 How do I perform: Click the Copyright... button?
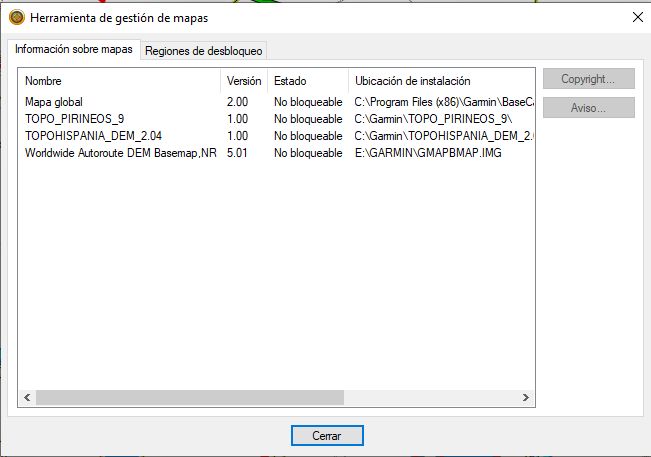589,78
